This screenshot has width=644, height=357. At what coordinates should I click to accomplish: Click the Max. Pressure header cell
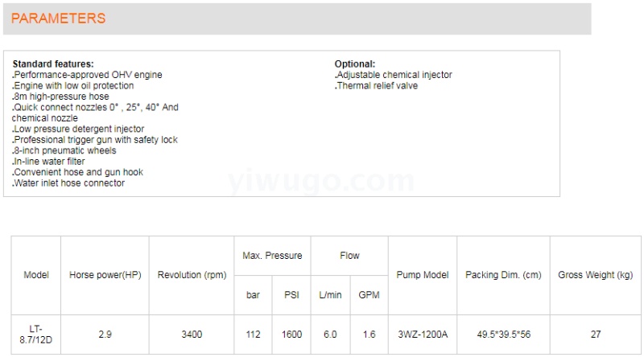pyautogui.click(x=272, y=256)
